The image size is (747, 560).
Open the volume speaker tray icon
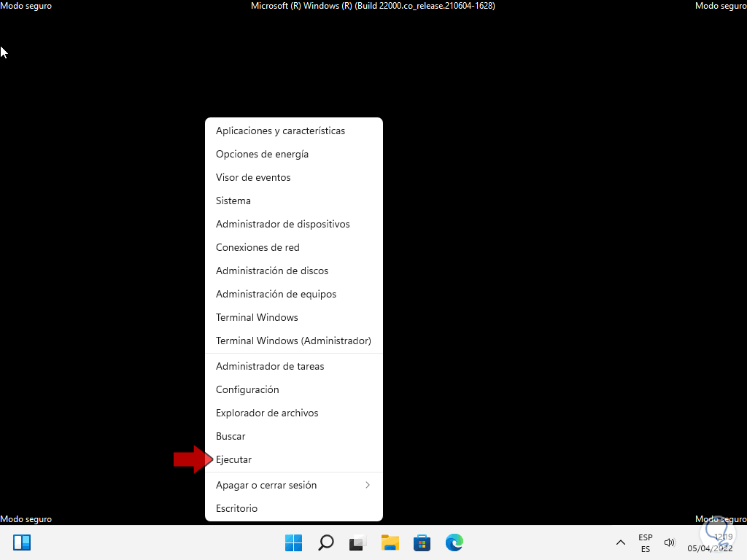tap(670, 542)
